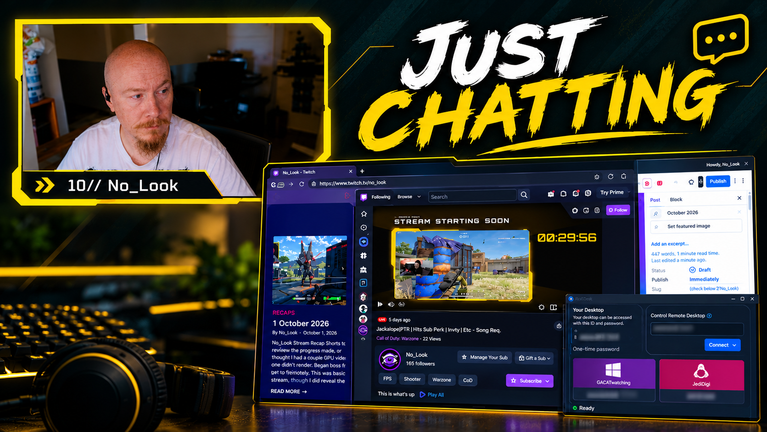
Task: Select the CoD tag
Action: [x=468, y=380]
